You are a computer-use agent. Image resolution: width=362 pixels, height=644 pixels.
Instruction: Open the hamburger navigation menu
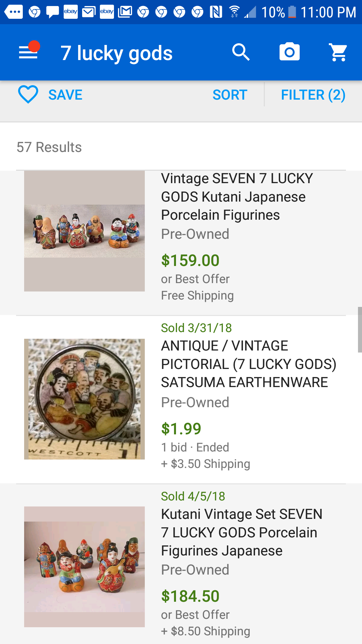click(28, 52)
